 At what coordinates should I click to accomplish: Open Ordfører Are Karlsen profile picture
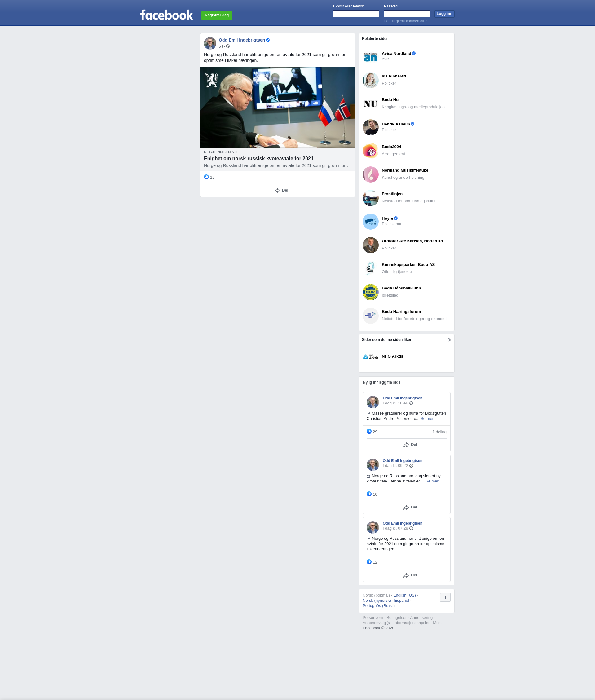click(x=370, y=245)
